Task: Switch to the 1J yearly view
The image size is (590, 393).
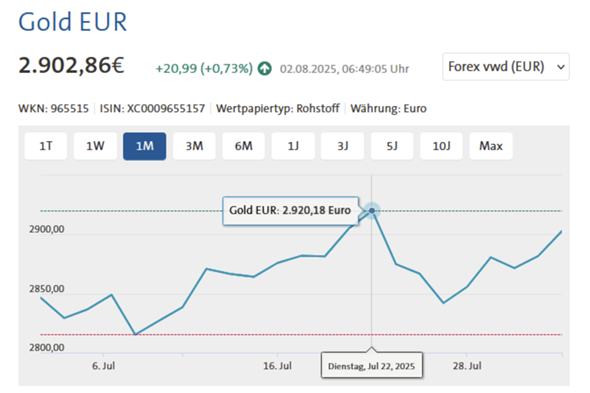Action: (293, 146)
